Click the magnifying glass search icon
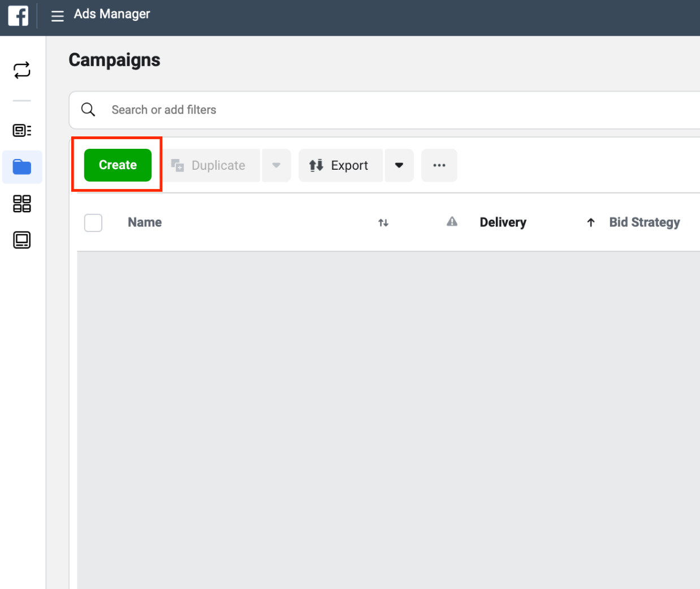 click(88, 109)
